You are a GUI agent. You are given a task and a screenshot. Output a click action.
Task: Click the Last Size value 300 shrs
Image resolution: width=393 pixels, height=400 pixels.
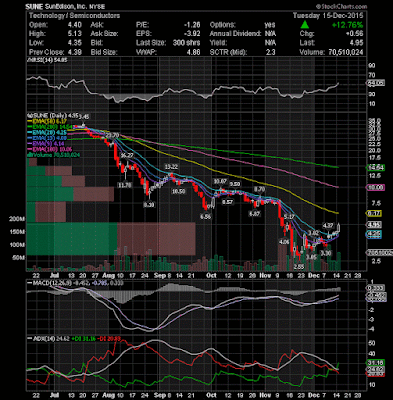[x=186, y=43]
